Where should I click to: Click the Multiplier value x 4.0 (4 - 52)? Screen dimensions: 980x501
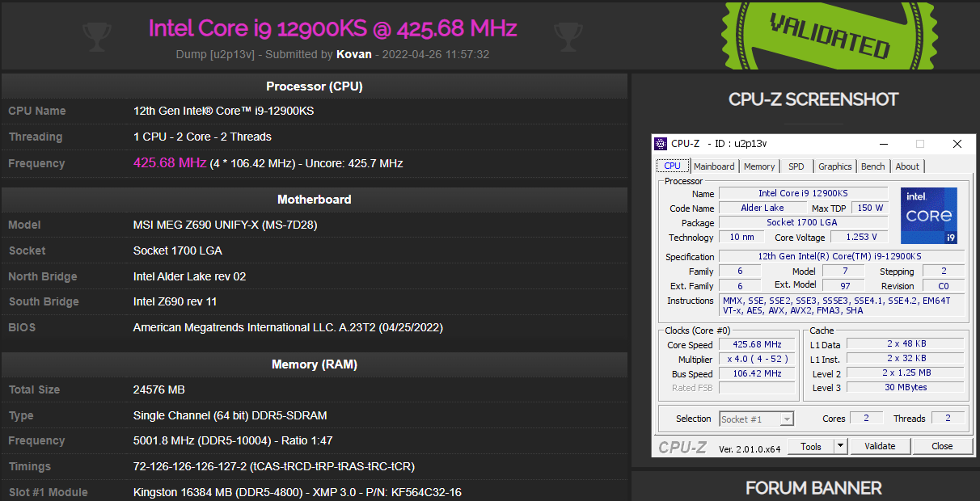pos(757,360)
